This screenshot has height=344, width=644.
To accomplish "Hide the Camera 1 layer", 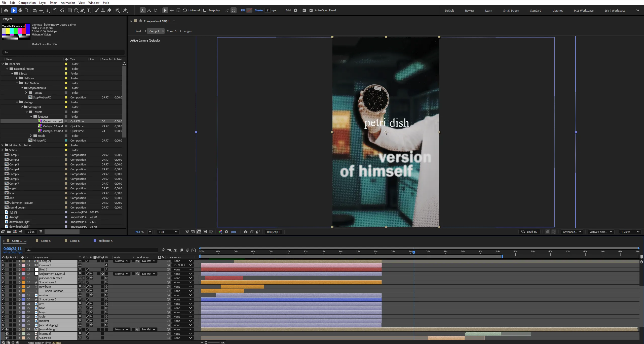I will 3,265.
